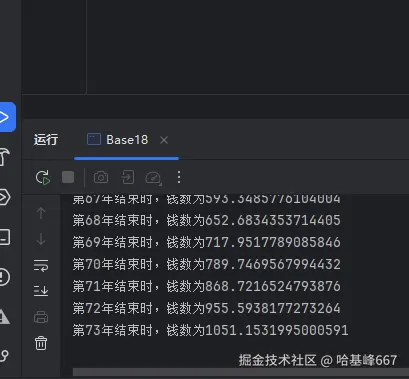The width and height of the screenshot is (409, 379).
Task: Open the Build hammer tool window
Action: click(x=4, y=157)
